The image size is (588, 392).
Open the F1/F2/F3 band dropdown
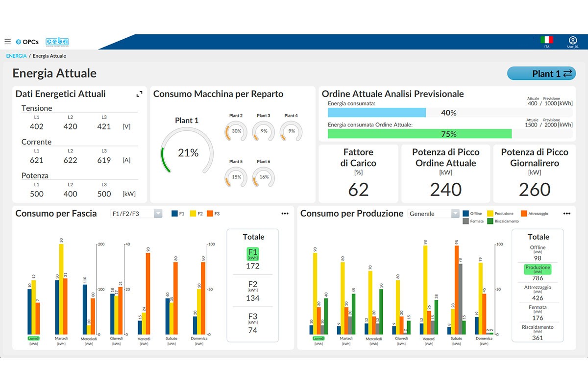tap(136, 214)
